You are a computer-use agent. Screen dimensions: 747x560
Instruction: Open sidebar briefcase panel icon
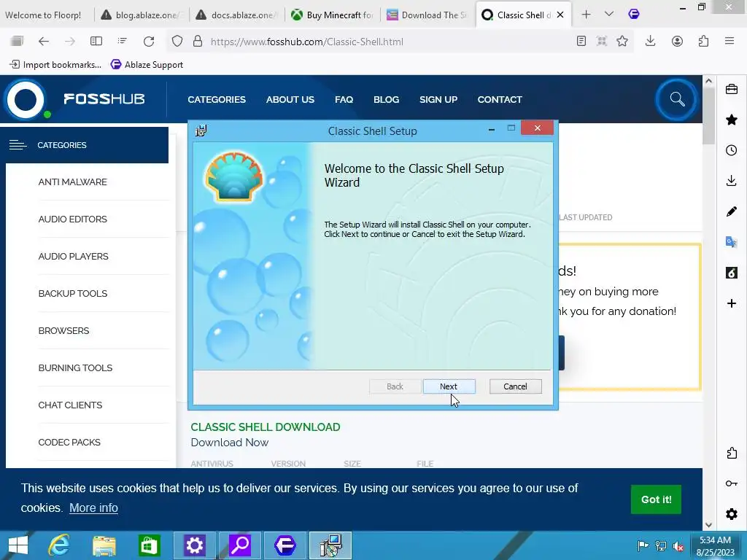pos(732,89)
